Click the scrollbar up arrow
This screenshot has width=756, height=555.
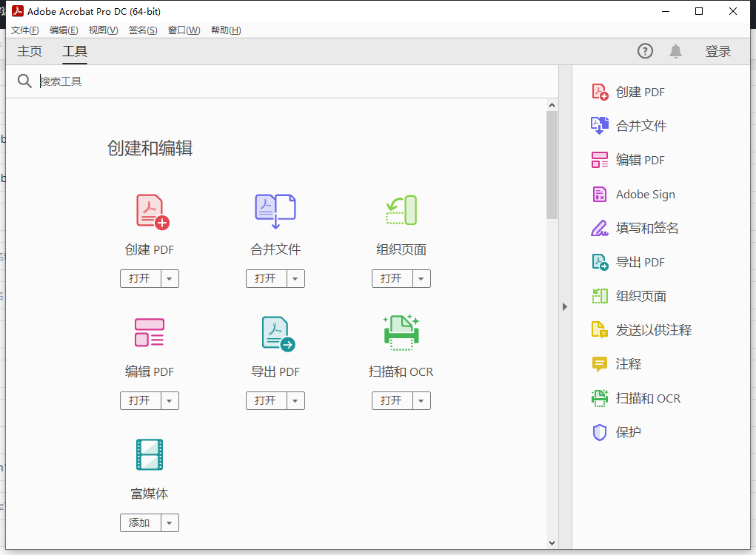click(x=552, y=105)
